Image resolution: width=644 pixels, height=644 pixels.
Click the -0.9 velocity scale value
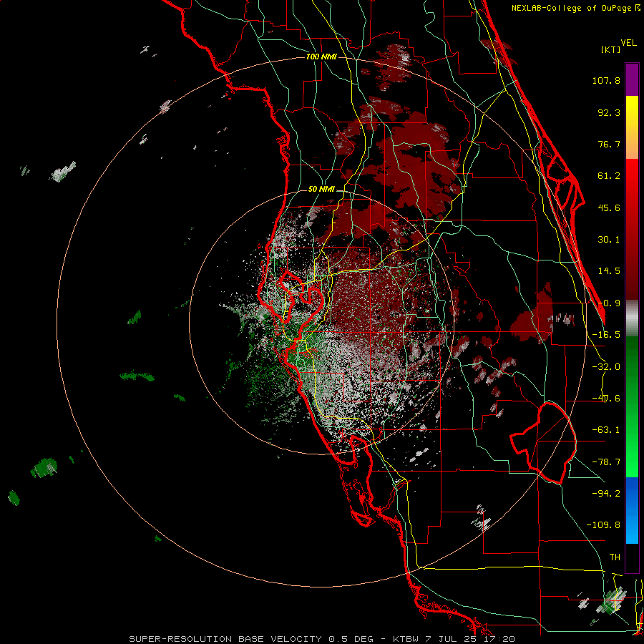click(609, 303)
